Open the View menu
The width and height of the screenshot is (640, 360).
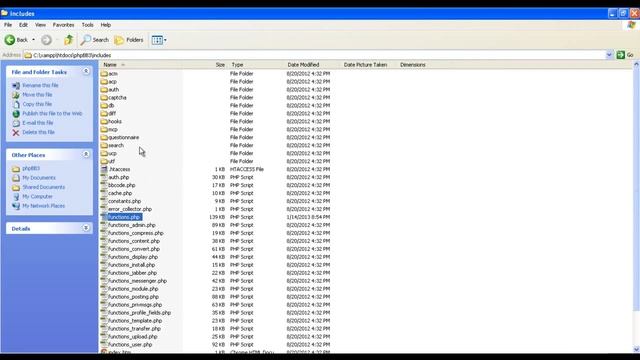(x=40, y=25)
